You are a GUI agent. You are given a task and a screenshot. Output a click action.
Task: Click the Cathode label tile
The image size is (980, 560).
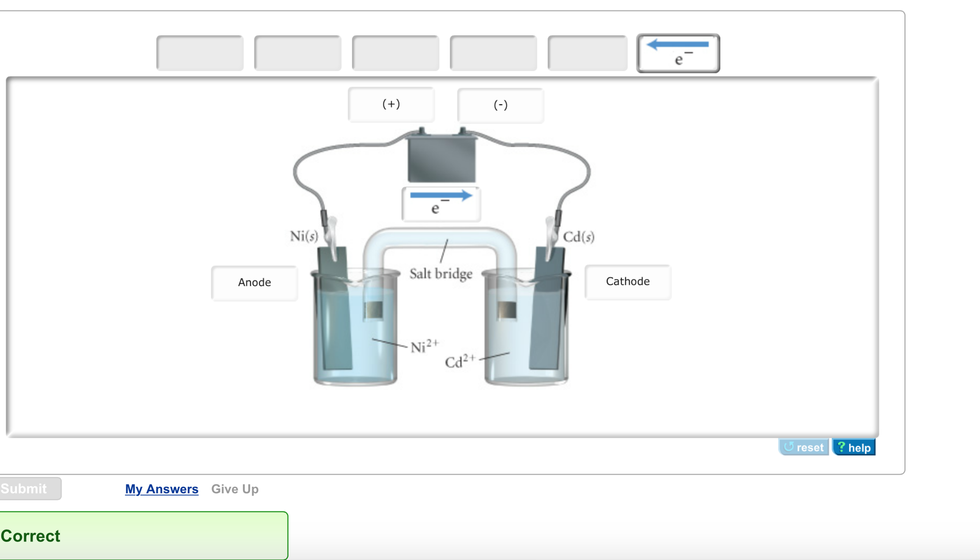click(x=628, y=281)
